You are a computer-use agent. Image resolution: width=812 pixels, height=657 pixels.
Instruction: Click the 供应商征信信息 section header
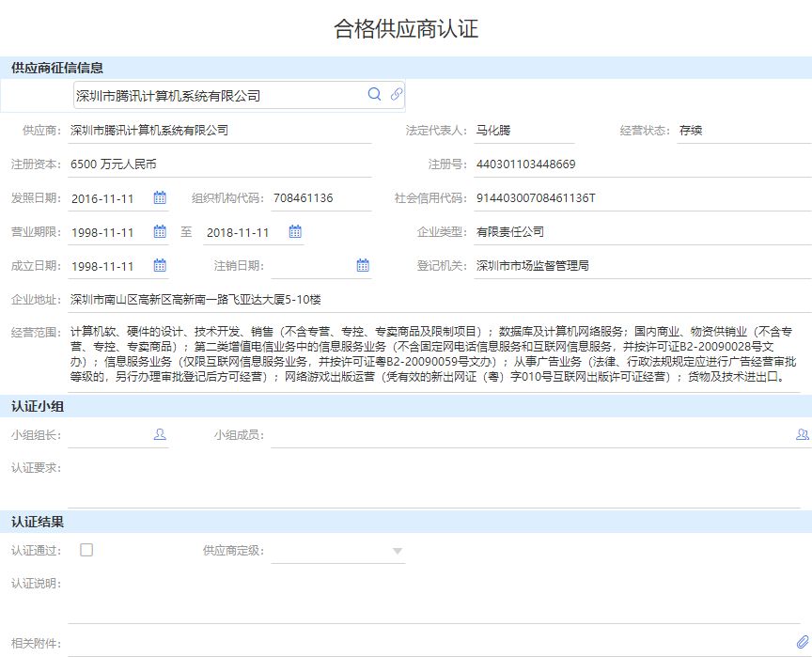pos(406,68)
